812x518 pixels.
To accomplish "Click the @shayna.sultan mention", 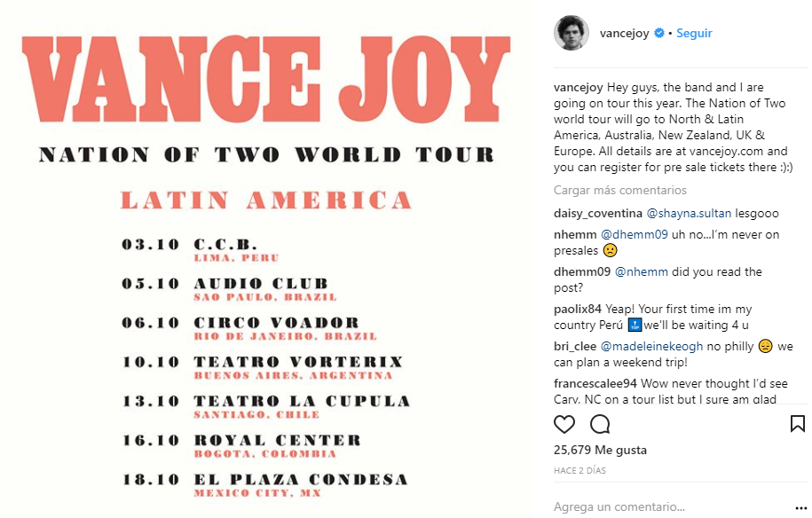I will [687, 213].
